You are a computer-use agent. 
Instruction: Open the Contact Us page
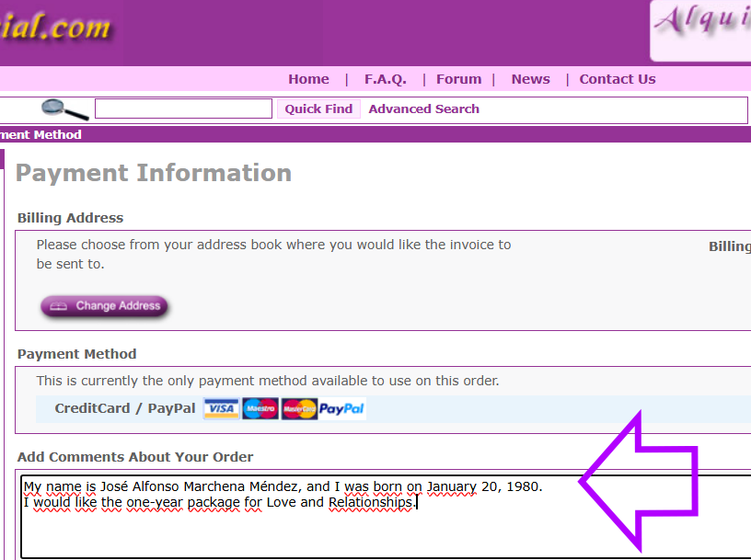pyautogui.click(x=618, y=79)
